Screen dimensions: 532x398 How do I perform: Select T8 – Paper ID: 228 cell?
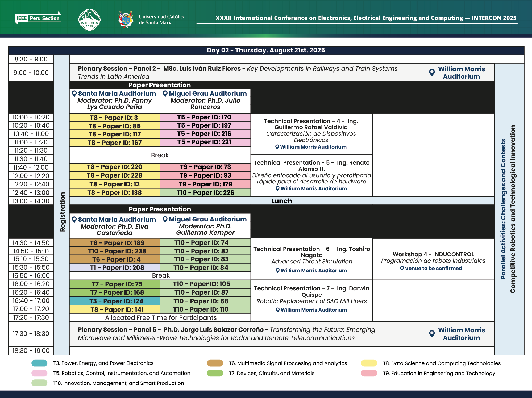coord(115,175)
